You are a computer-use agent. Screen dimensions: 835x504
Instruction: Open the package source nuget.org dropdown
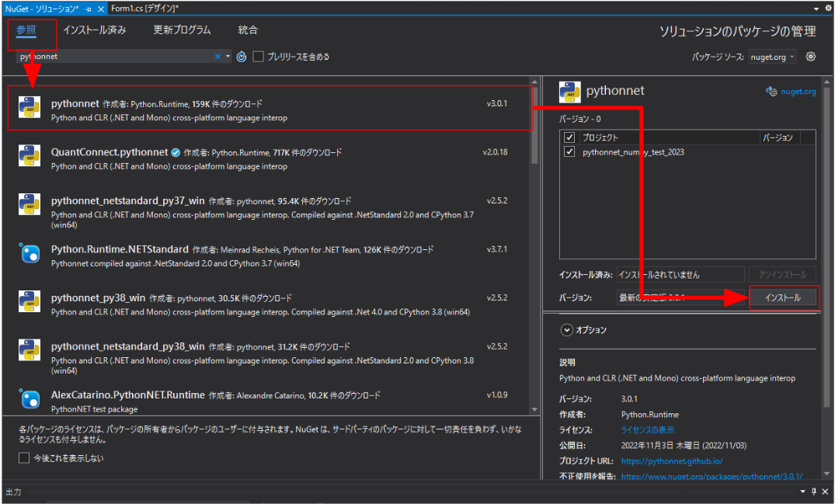tap(772, 57)
